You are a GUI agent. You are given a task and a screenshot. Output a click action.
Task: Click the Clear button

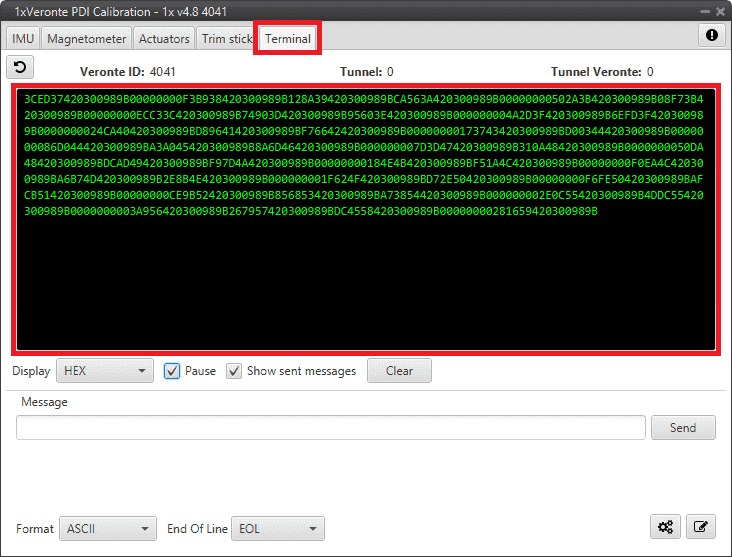[x=399, y=371]
